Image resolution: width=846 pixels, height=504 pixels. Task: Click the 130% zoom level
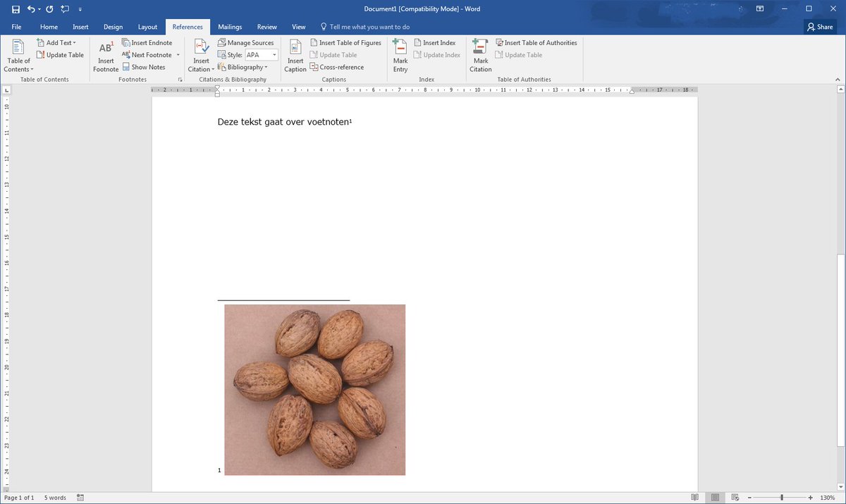pos(828,498)
